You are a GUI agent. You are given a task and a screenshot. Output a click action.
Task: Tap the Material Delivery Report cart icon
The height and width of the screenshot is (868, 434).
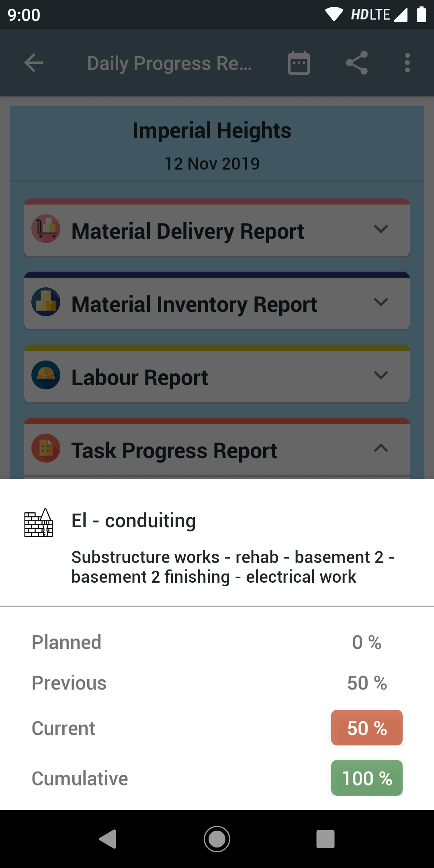pos(46,229)
